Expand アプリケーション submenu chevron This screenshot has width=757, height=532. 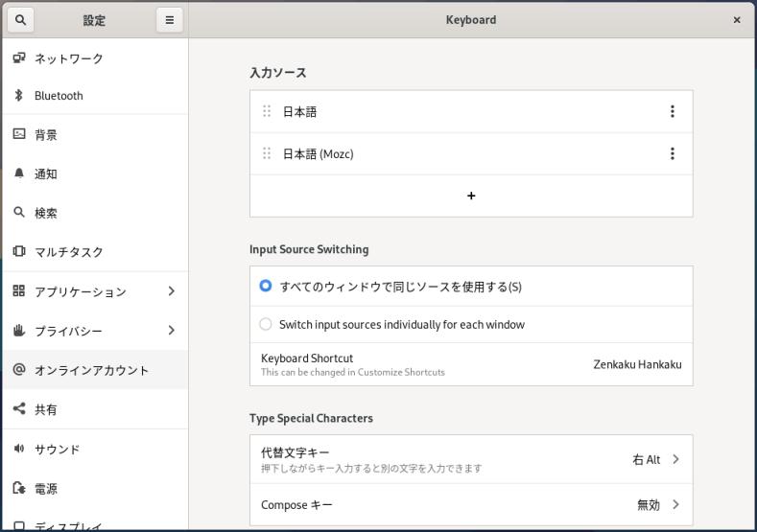pyautogui.click(x=171, y=291)
